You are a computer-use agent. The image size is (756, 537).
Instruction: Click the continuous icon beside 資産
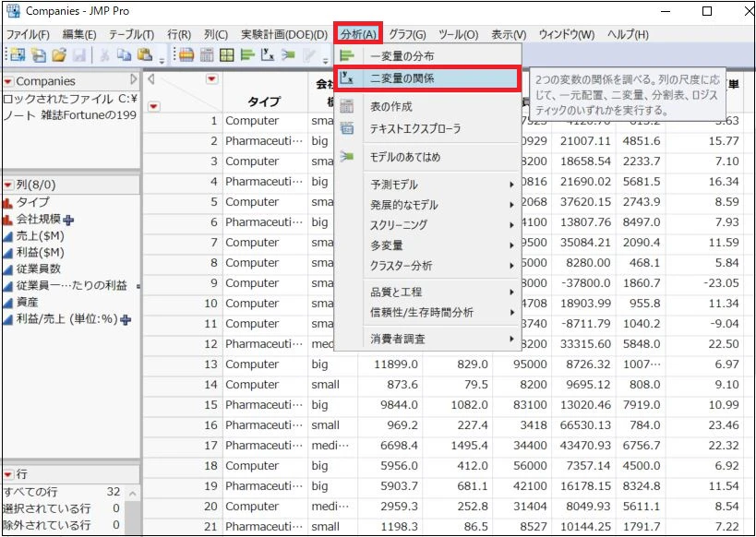pos(7,303)
